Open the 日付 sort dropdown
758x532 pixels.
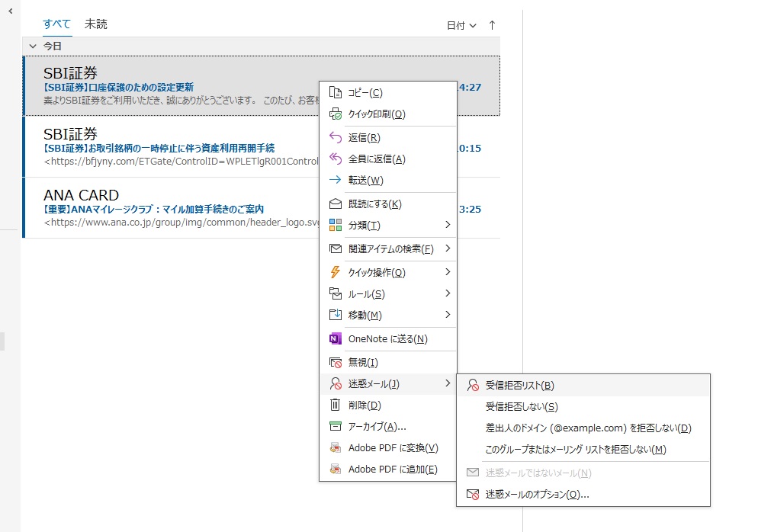[x=461, y=25]
